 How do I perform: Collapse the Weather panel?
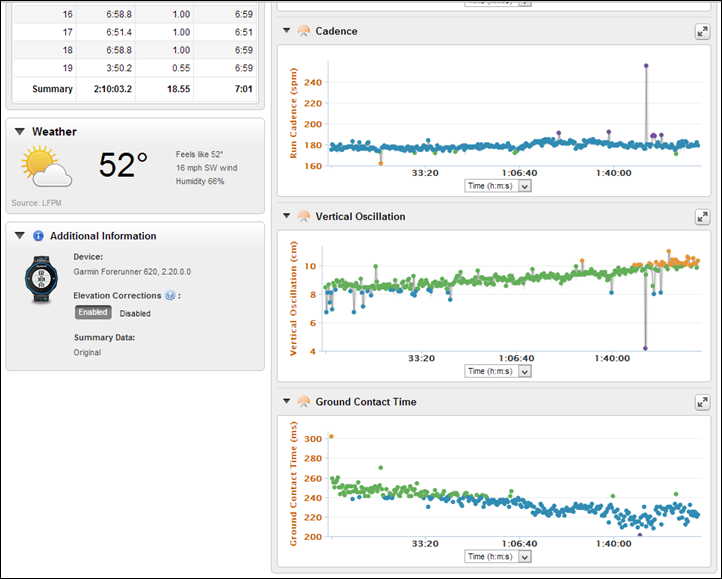pyautogui.click(x=19, y=132)
